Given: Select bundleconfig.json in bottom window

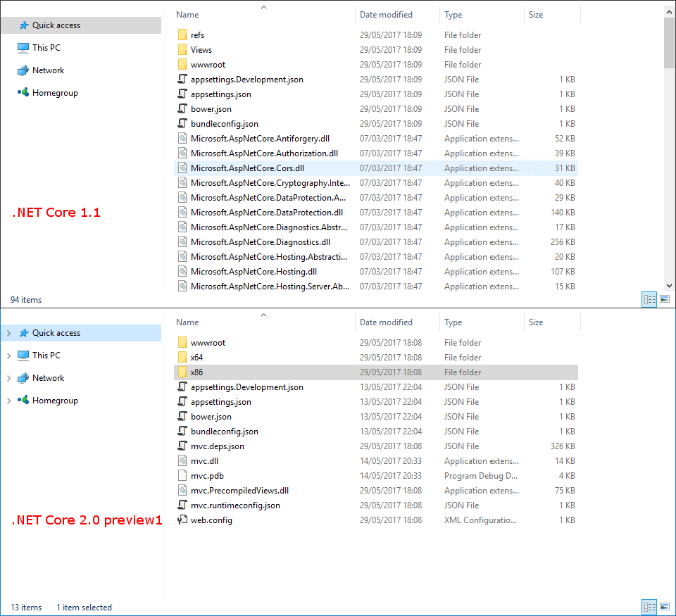Looking at the screenshot, I should [225, 432].
